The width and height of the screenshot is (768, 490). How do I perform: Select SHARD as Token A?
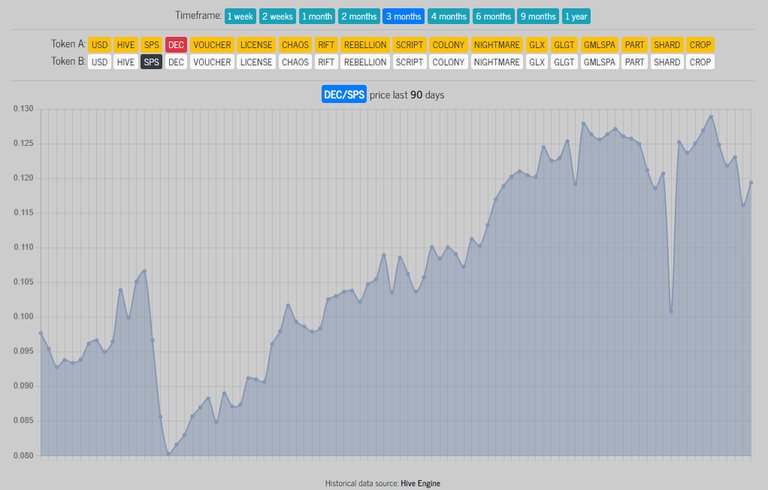coord(667,45)
